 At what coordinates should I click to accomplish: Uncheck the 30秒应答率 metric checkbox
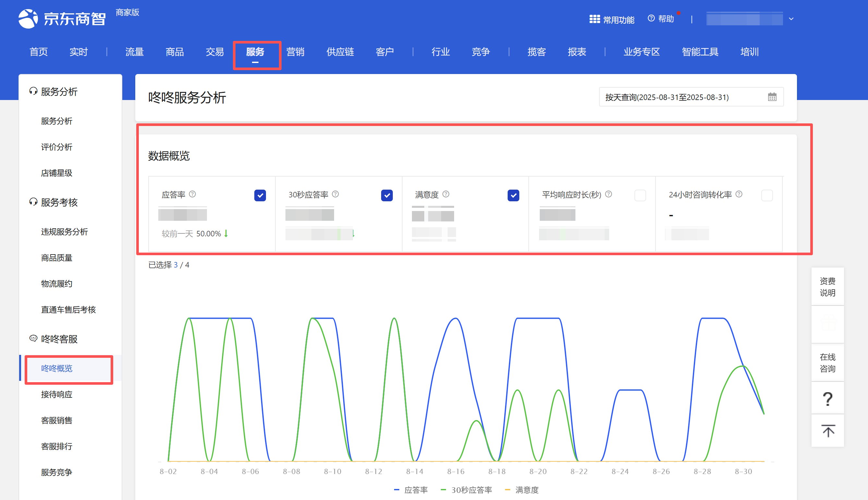[387, 195]
